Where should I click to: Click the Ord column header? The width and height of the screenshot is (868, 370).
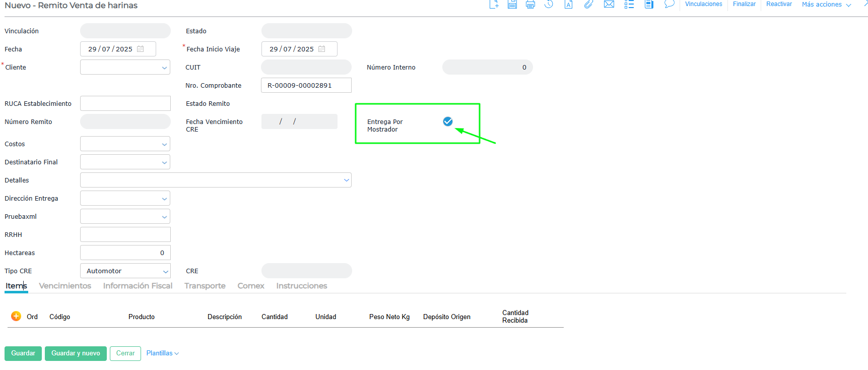pyautogui.click(x=32, y=317)
